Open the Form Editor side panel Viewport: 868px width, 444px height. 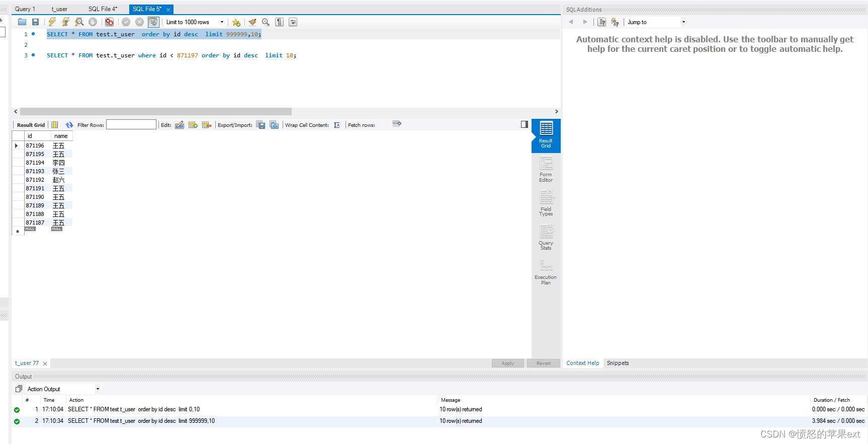pyautogui.click(x=546, y=170)
